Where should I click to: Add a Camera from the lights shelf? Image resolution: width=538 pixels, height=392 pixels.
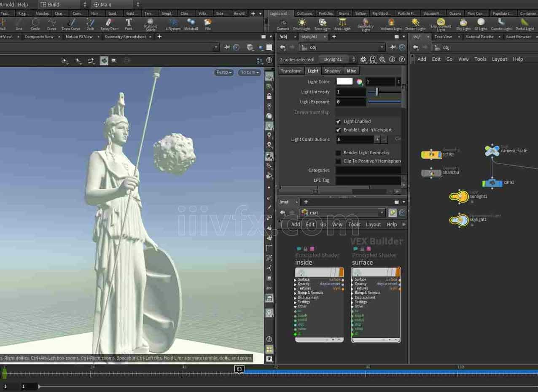(283, 24)
